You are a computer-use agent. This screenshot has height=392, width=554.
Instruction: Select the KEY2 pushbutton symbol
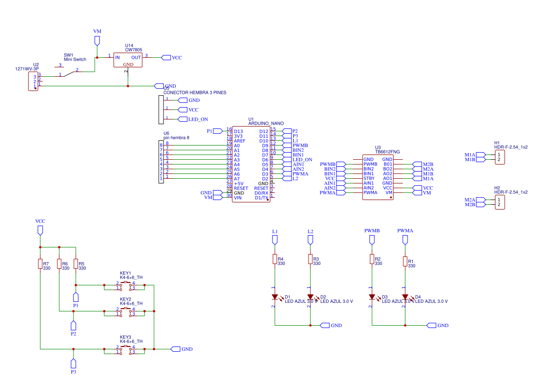[126, 312]
